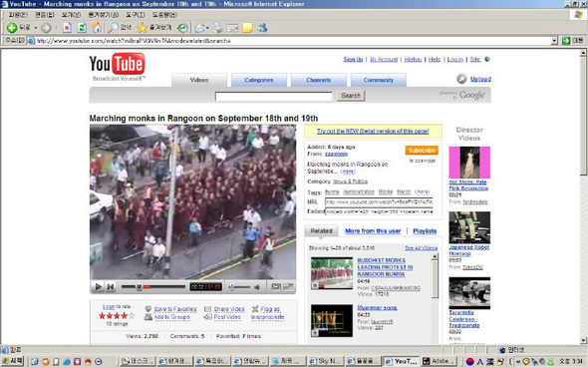
Task: Click the YouTube logo
Action: click(117, 64)
